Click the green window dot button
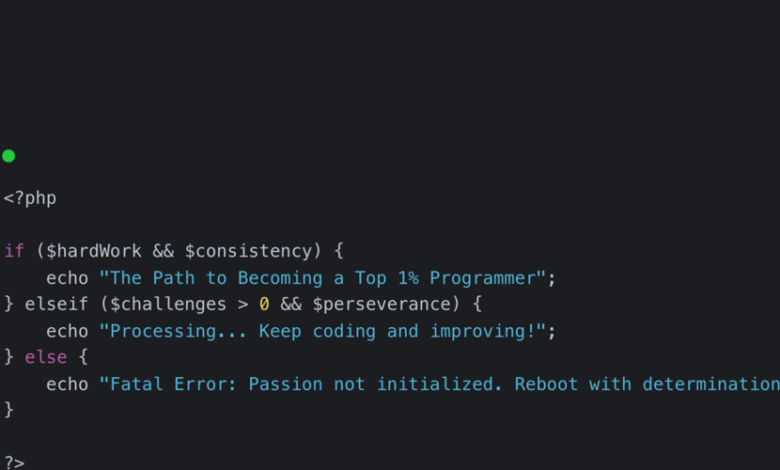 tap(8, 156)
